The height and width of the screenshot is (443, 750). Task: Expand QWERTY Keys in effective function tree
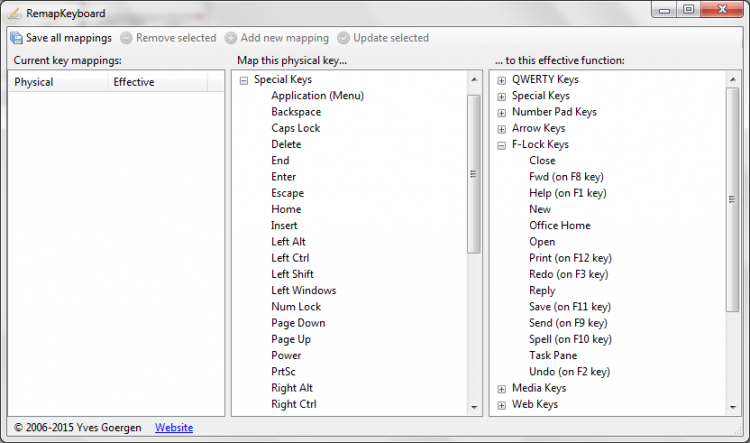pyautogui.click(x=501, y=80)
